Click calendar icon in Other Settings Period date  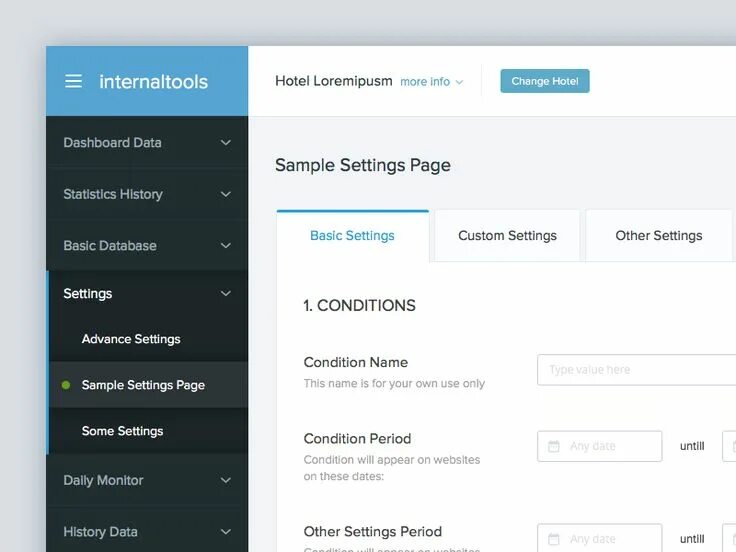[554, 539]
